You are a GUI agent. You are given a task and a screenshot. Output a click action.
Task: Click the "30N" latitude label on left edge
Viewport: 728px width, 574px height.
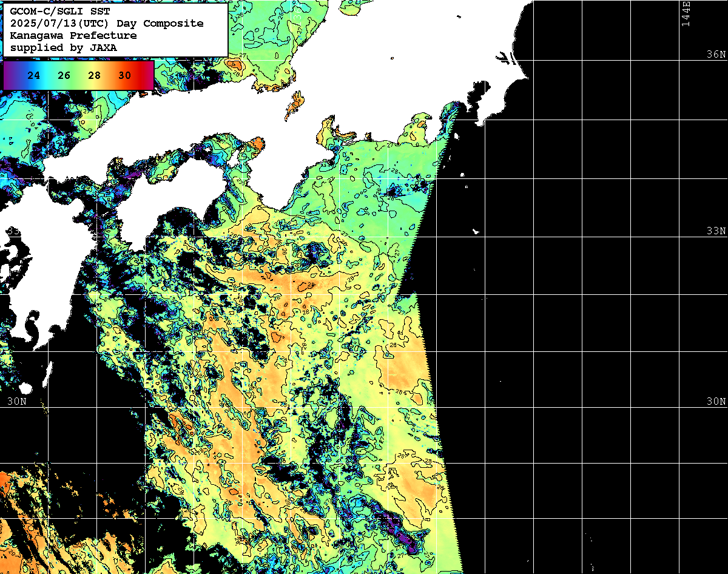pyautogui.click(x=17, y=402)
